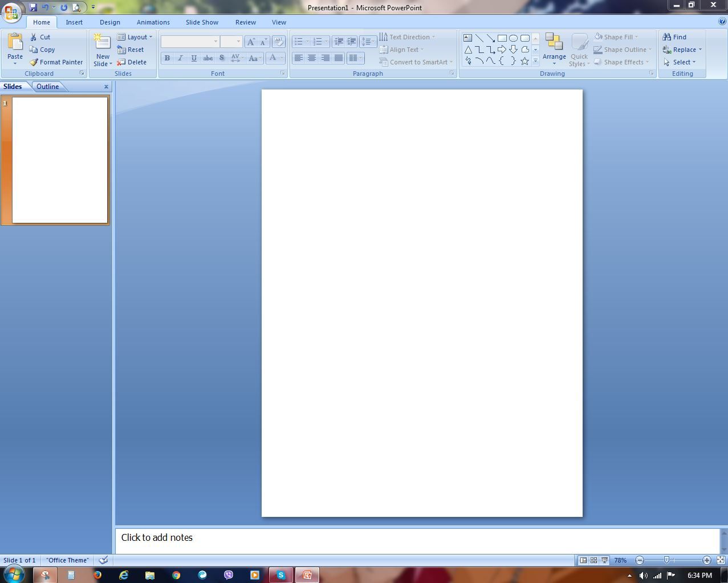The height and width of the screenshot is (583, 728).
Task: Insert a text box shape
Action: click(x=467, y=38)
